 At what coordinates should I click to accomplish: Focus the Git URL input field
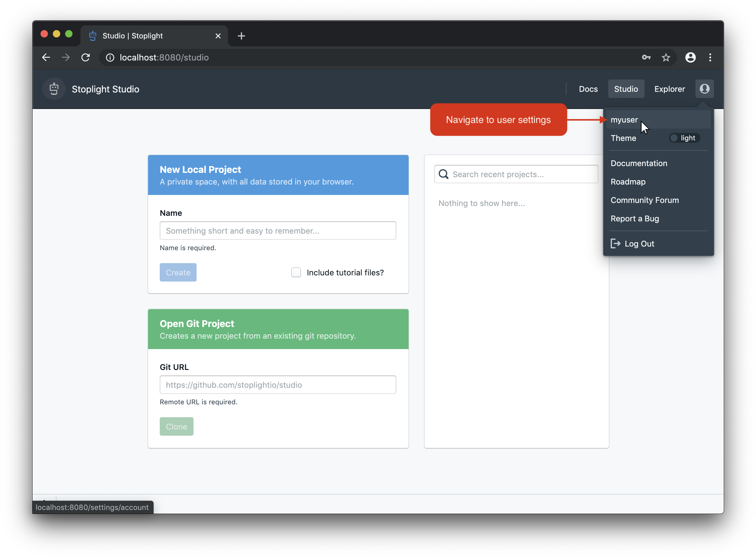coord(278,385)
